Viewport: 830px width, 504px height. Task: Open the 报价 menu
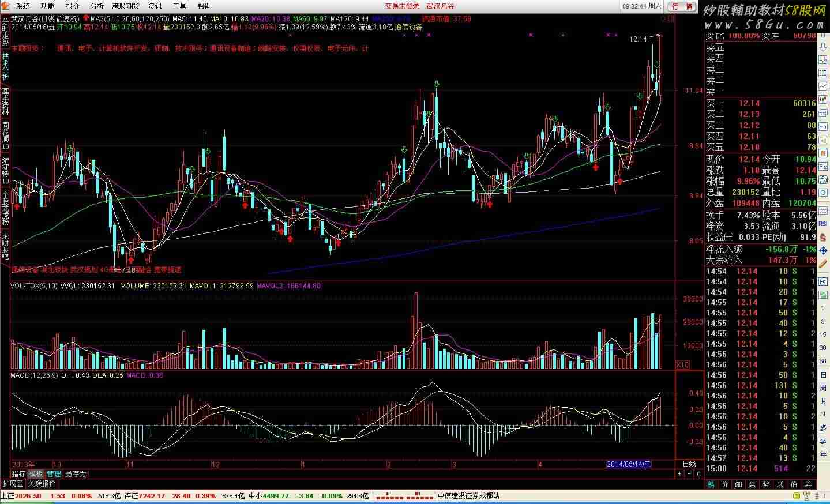[x=72, y=6]
